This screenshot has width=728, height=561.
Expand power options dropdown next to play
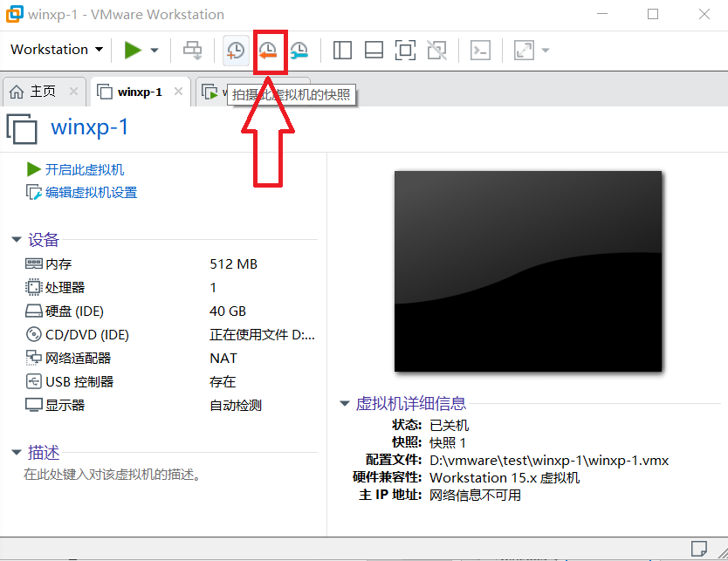tap(155, 50)
